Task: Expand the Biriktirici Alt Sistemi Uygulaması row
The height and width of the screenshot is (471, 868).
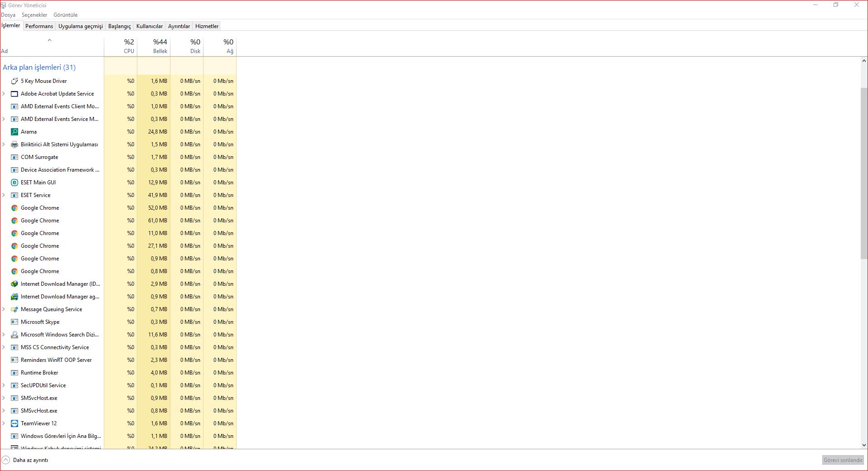Action: click(x=4, y=144)
